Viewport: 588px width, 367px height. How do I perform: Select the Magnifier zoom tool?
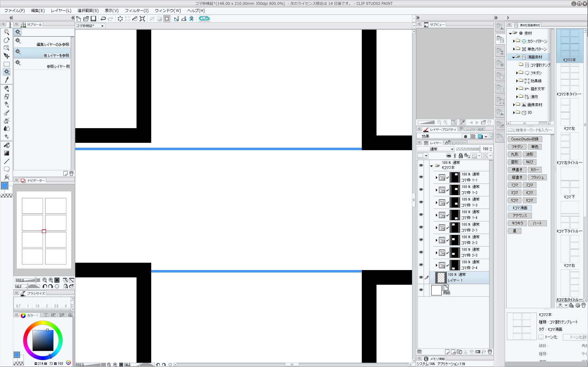pos(6,32)
